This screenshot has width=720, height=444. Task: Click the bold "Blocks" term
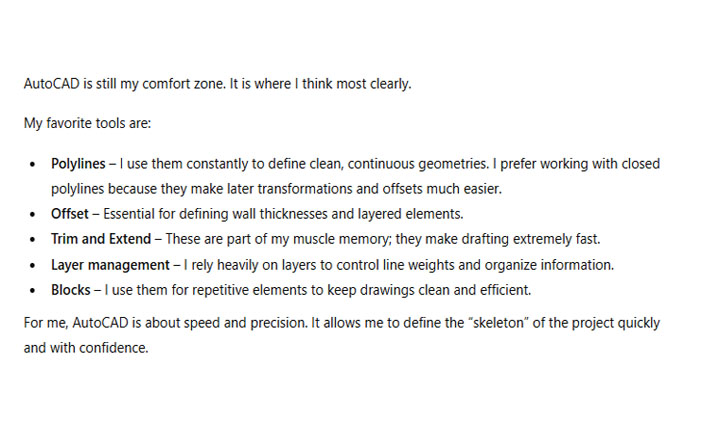(x=70, y=290)
